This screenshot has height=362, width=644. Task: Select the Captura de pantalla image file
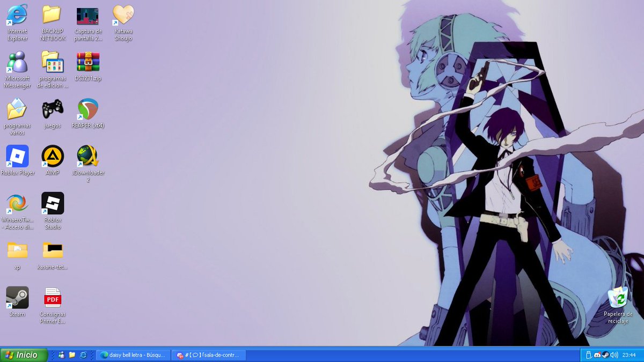coord(88,23)
